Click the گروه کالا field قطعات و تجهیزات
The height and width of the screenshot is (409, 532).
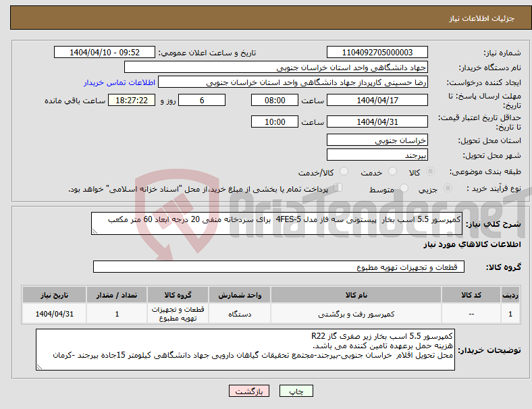pos(279,267)
